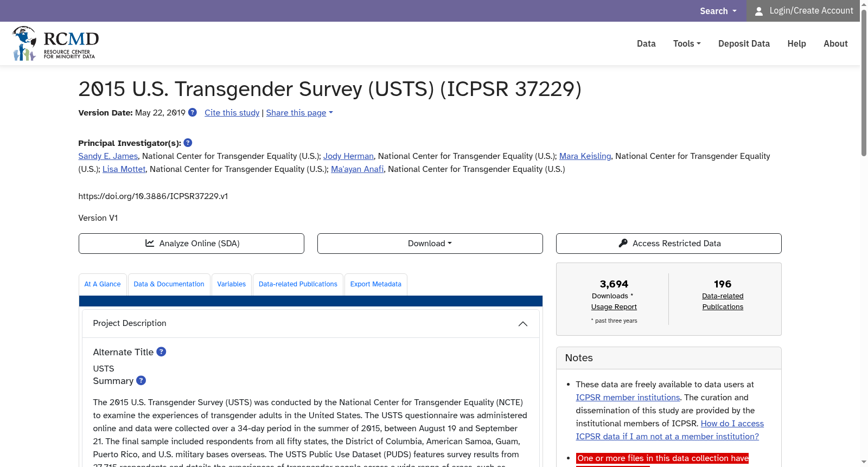868x467 pixels.
Task: Click the study title heading
Action: click(x=330, y=88)
